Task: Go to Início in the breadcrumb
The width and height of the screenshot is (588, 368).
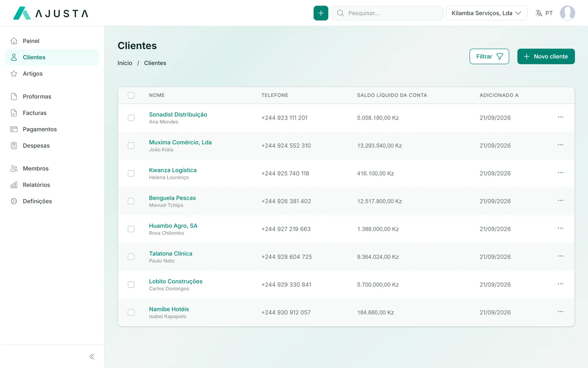Action: (125, 63)
